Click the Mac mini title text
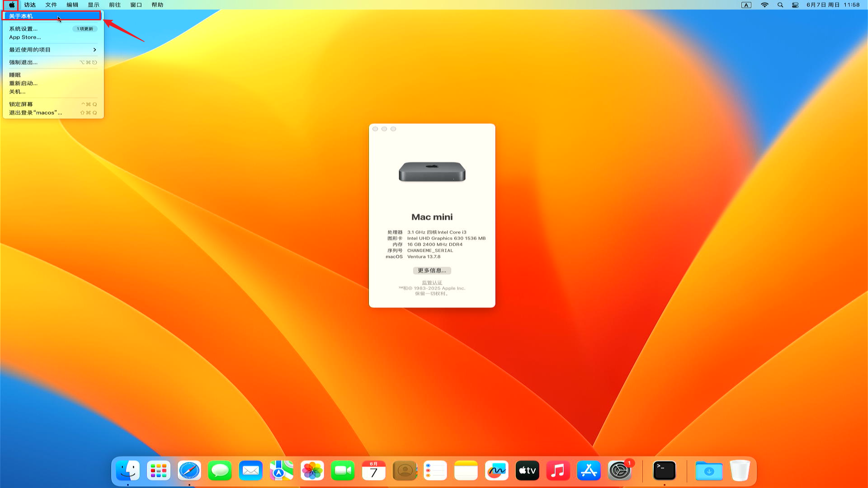The width and height of the screenshot is (868, 488). [x=432, y=217]
